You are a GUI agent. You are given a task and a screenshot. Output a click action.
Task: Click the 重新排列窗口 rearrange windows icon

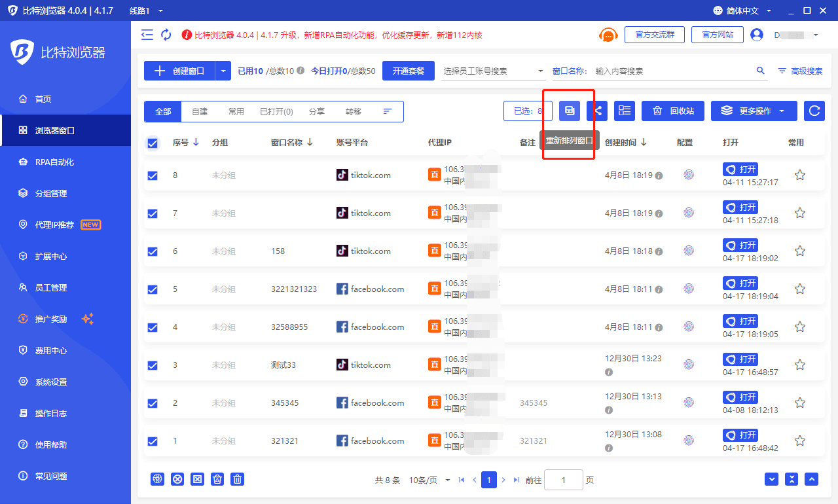coord(569,111)
